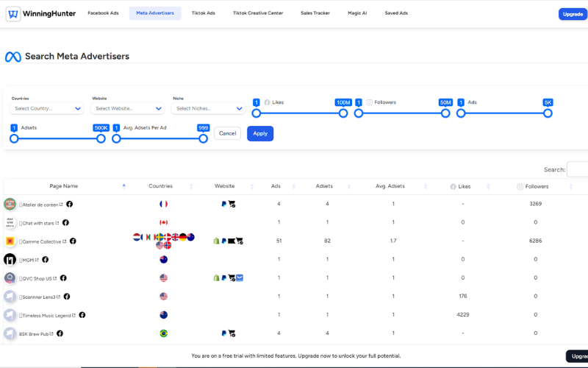Apply the selected filters
Image resolution: width=588 pixels, height=368 pixels.
(x=260, y=133)
